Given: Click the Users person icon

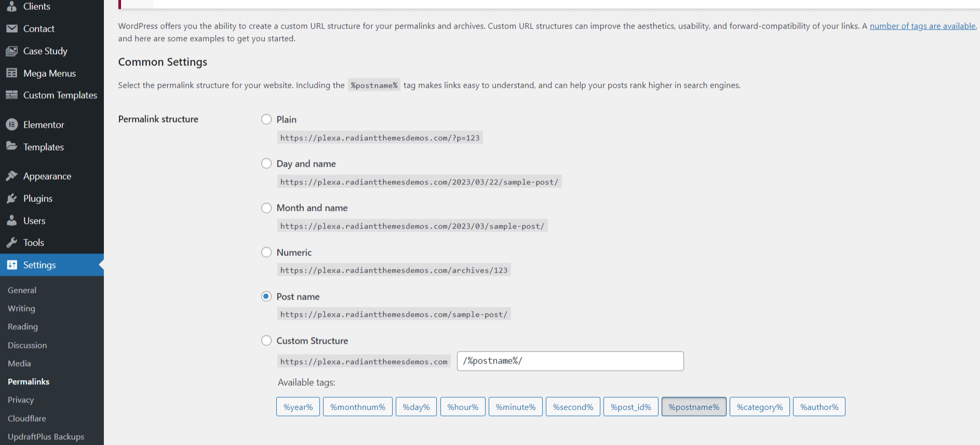Looking at the screenshot, I should click(x=11, y=221).
